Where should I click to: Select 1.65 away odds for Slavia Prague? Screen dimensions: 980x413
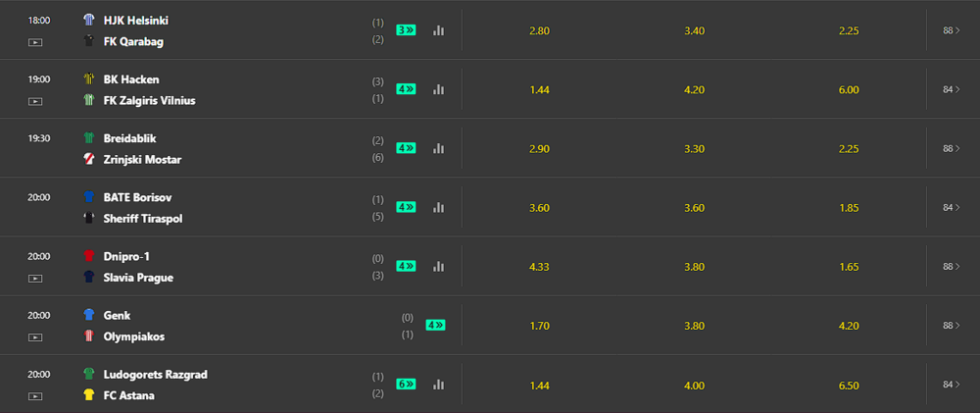coord(850,267)
